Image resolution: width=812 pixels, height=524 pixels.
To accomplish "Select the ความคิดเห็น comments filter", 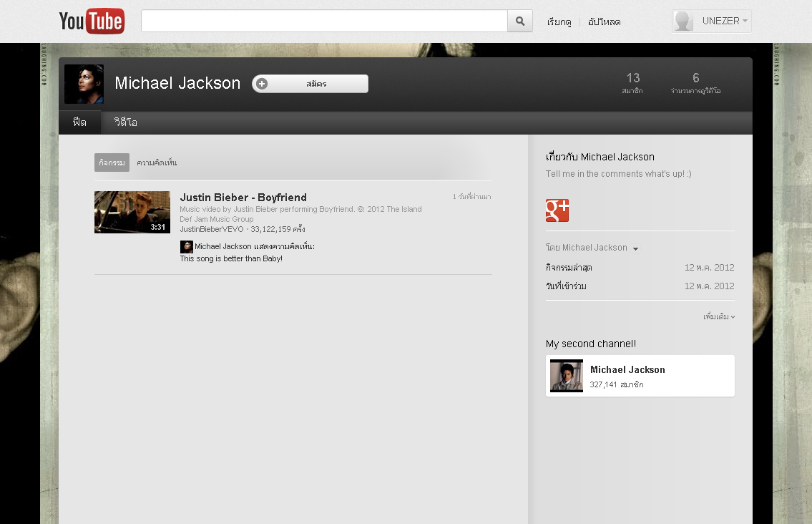I will tap(157, 162).
